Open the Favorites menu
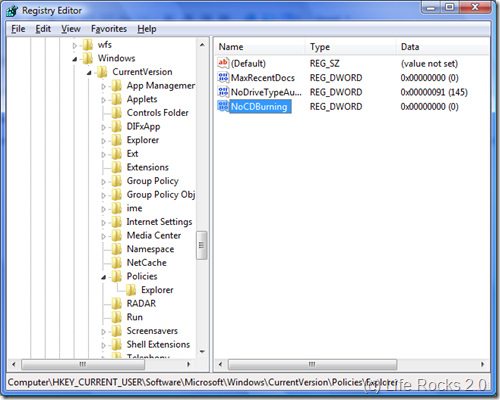 [109, 29]
